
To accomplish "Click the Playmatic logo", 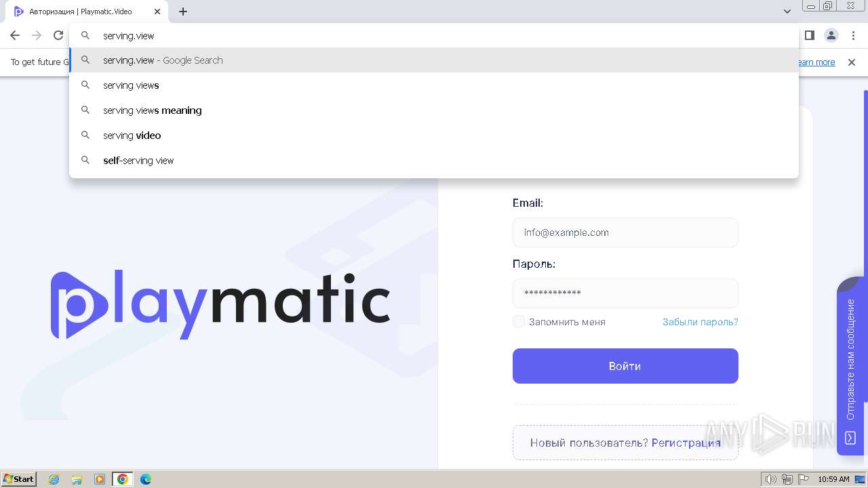I will click(x=220, y=304).
